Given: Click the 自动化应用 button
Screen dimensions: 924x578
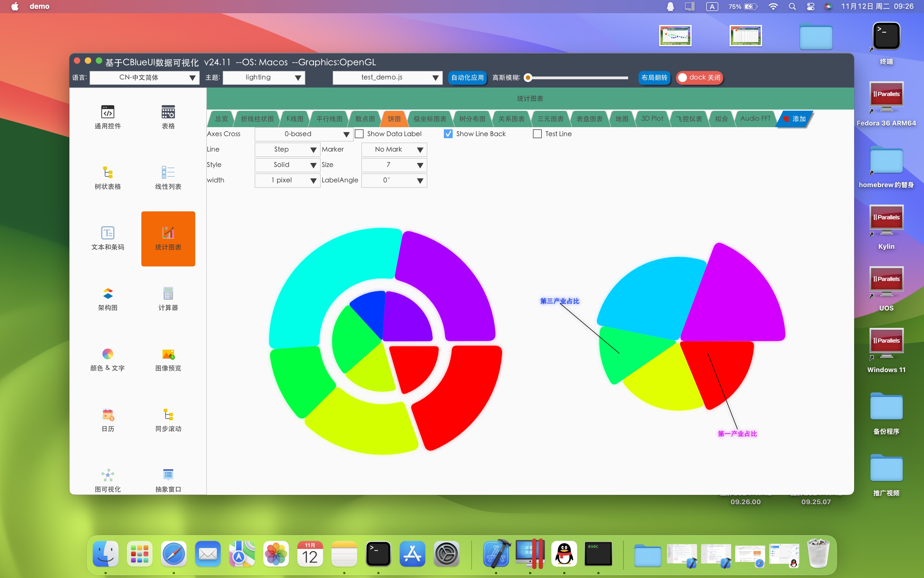Looking at the screenshot, I should point(467,78).
